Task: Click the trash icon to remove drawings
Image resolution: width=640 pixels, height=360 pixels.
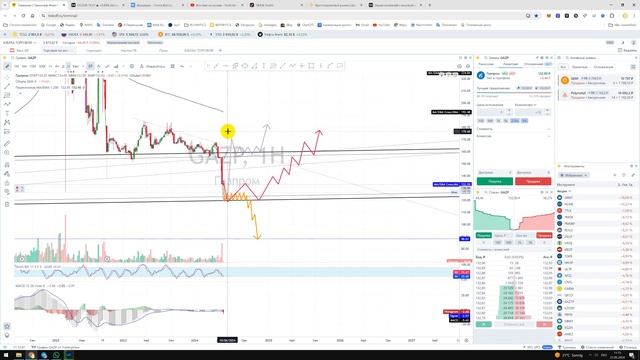Action: 7,204
